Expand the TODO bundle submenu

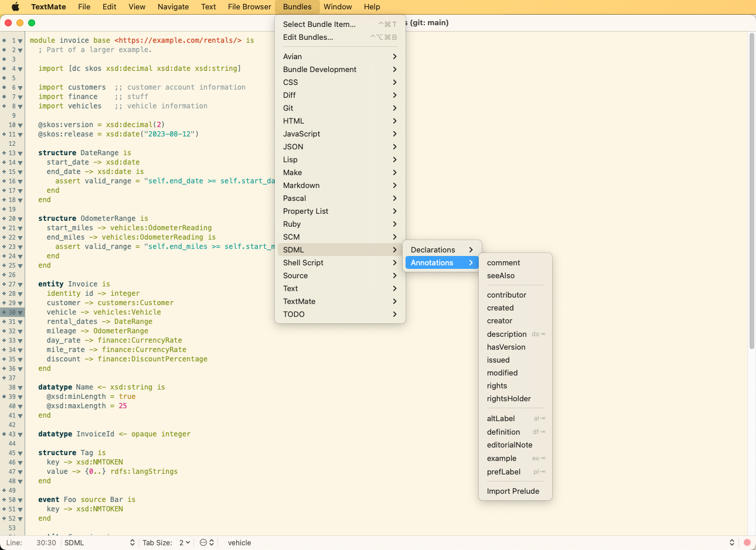340,314
